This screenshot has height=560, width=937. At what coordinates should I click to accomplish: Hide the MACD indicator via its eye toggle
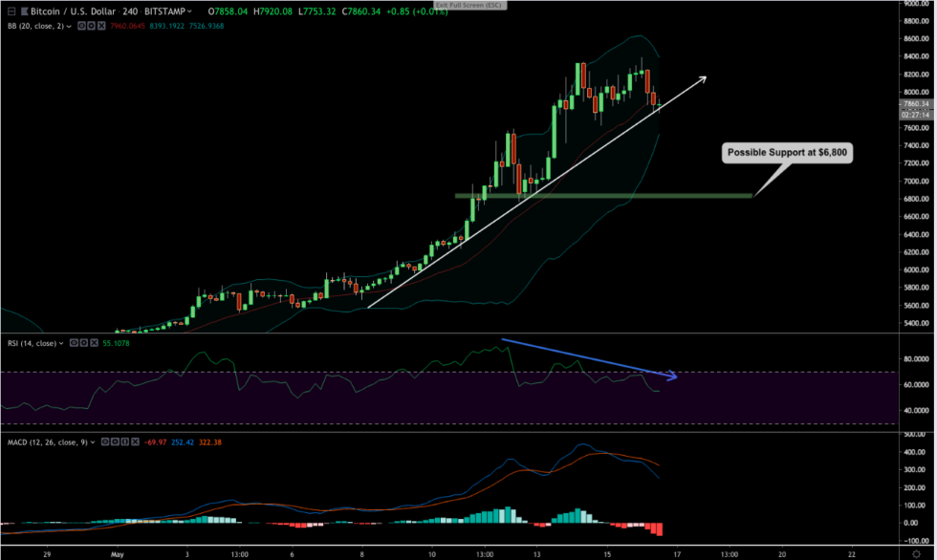point(105,442)
